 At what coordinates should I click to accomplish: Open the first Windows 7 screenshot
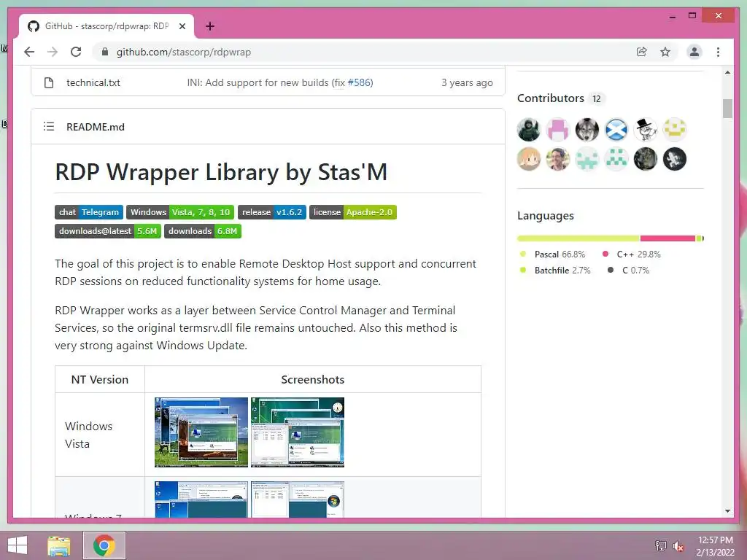click(x=201, y=499)
